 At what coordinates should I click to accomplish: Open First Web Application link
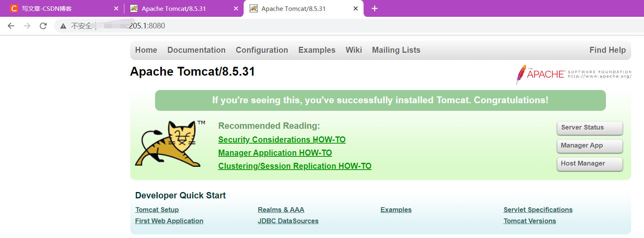coord(169,221)
